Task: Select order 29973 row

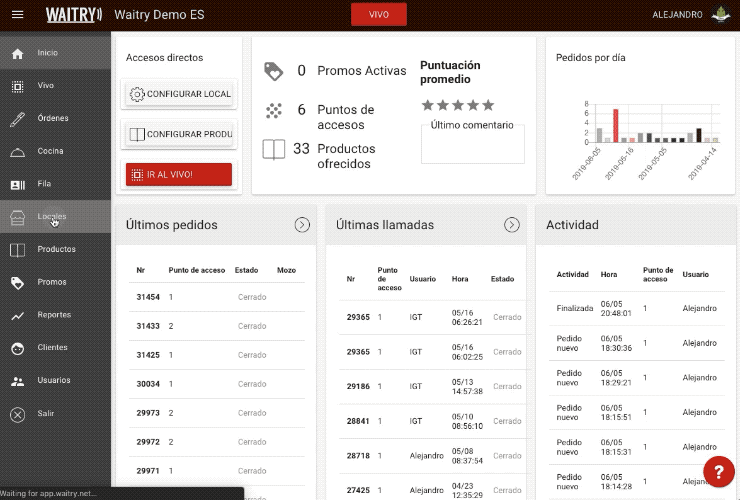Action: (217, 413)
